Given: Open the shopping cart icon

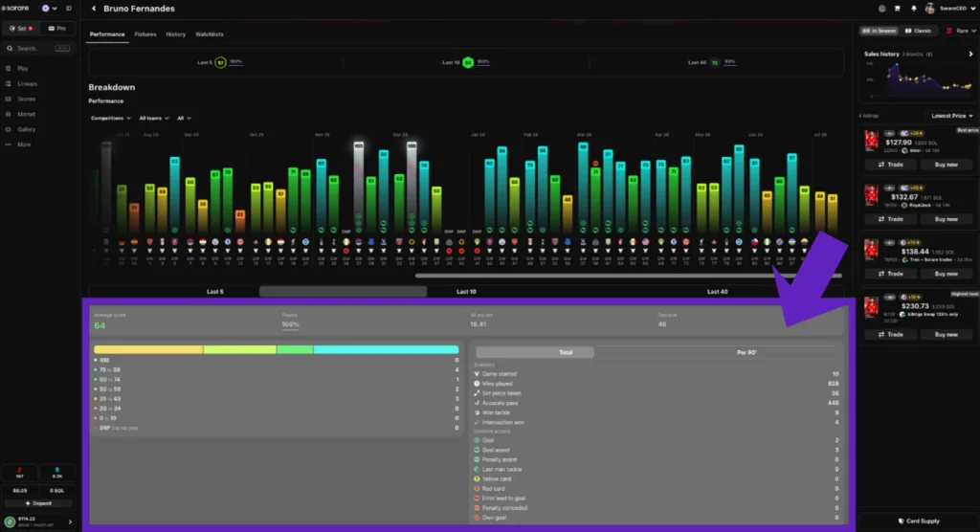Looking at the screenshot, I should point(898,9).
